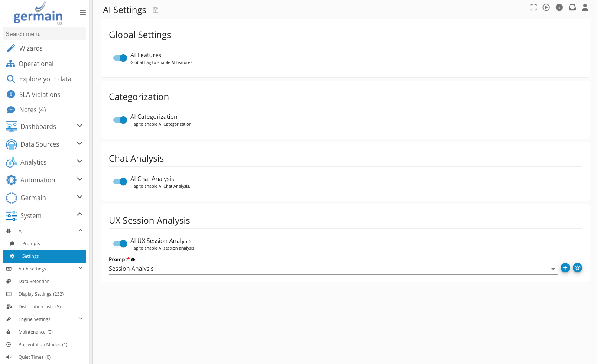Screen dimensions: 597x364
Task: Collapse sidebar with the hamburger menu icon
Action: click(x=82, y=13)
